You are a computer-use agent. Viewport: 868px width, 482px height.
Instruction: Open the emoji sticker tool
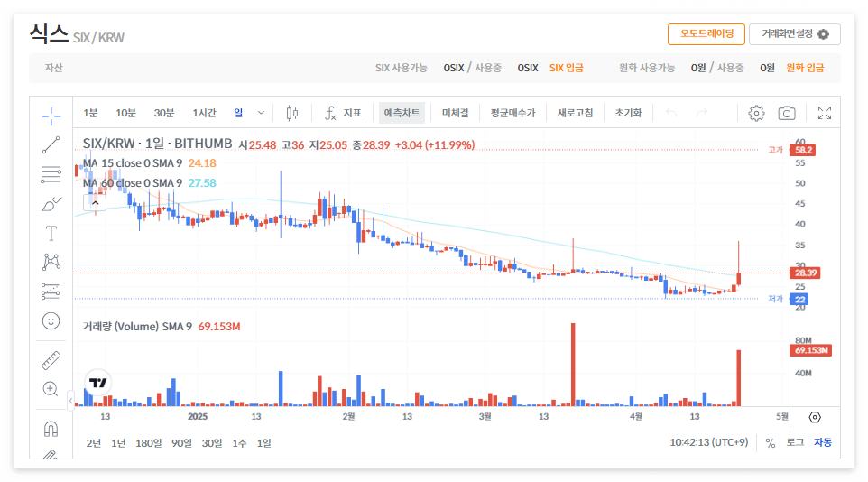(x=51, y=320)
